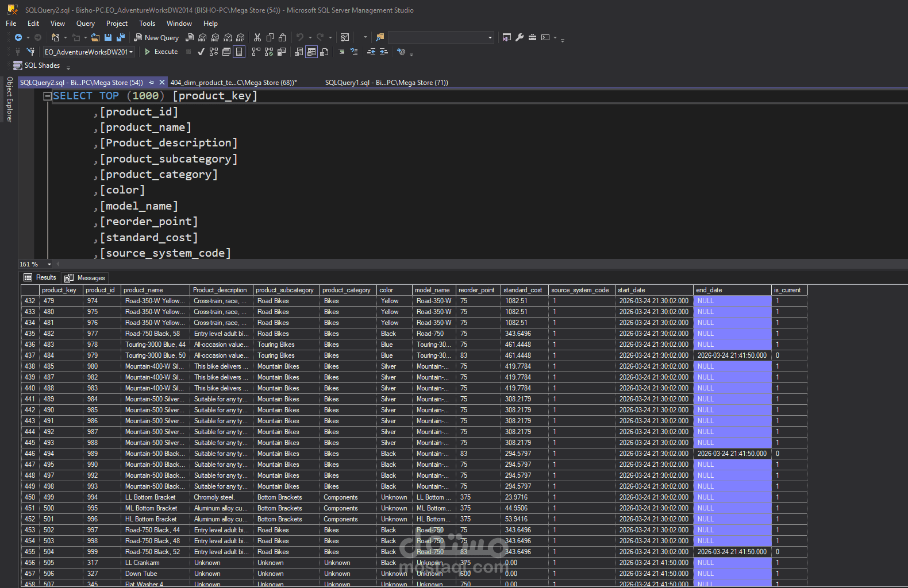The width and height of the screenshot is (908, 588).
Task: Select the 'Touring-3000 Blue, 50' cell
Action: [155, 355]
